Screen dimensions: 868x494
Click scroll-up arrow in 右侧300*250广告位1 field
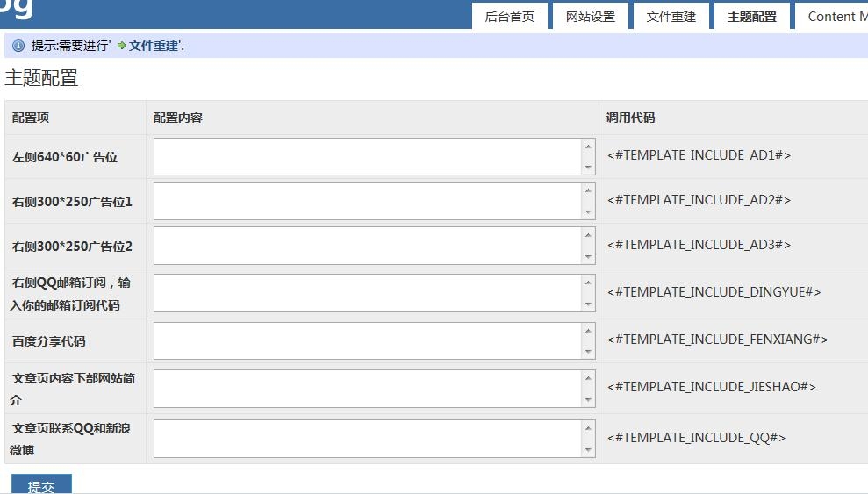(x=588, y=190)
